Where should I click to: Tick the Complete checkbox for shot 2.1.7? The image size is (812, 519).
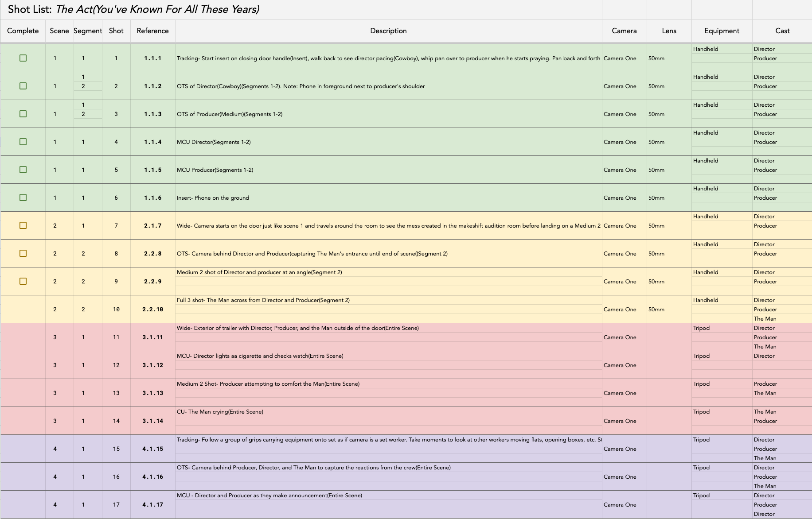(x=23, y=225)
